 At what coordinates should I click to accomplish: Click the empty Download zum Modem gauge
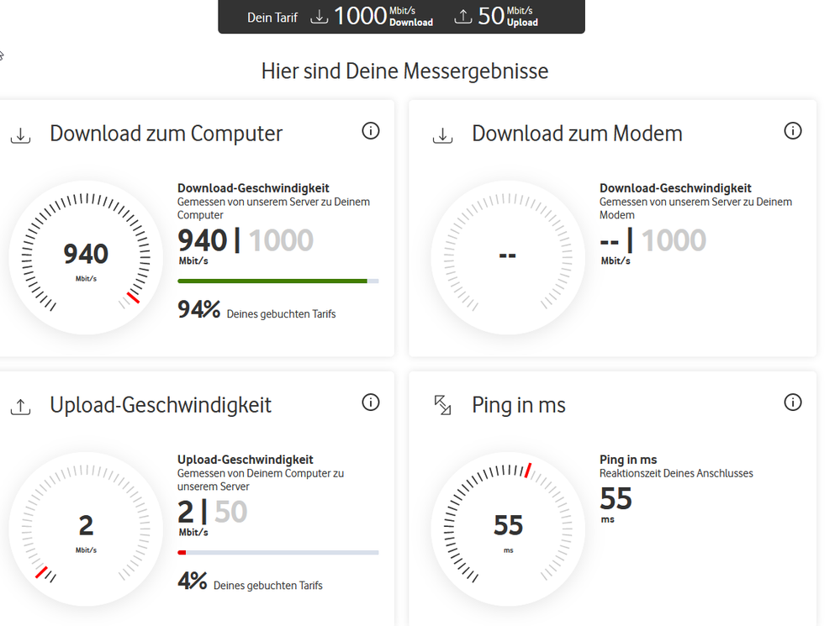[x=508, y=258]
